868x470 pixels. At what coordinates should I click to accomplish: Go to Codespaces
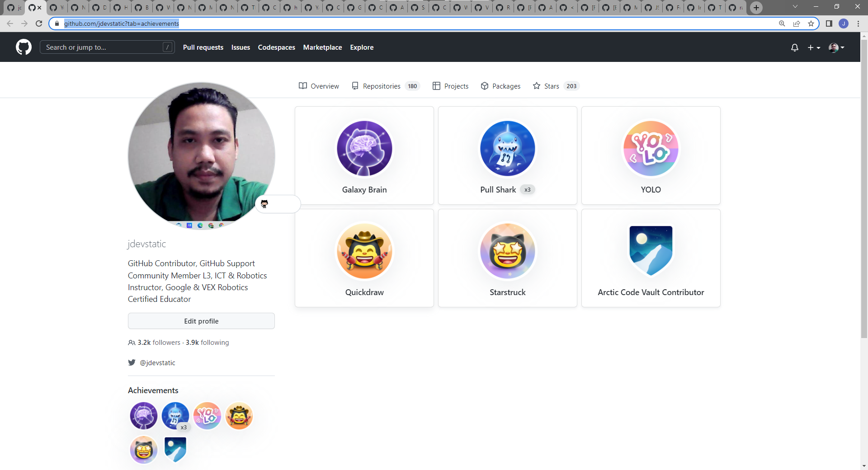[x=276, y=47]
